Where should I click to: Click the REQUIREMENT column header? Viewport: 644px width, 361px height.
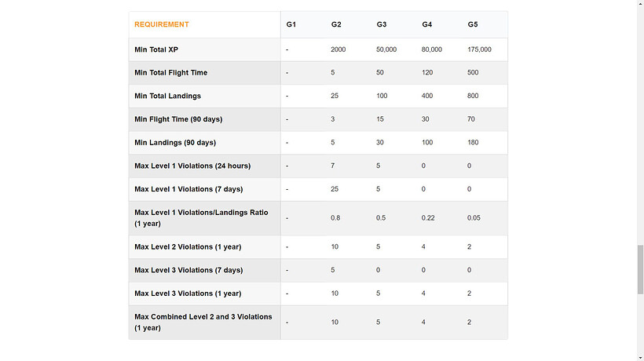coord(162,24)
